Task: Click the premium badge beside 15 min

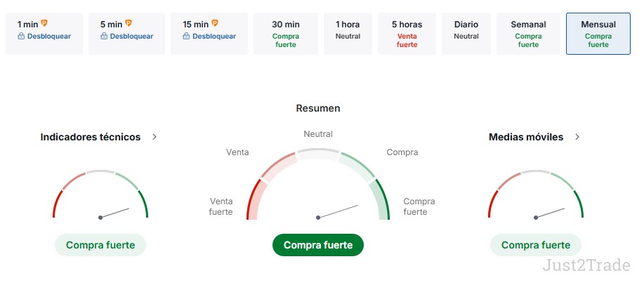Action: click(x=214, y=23)
